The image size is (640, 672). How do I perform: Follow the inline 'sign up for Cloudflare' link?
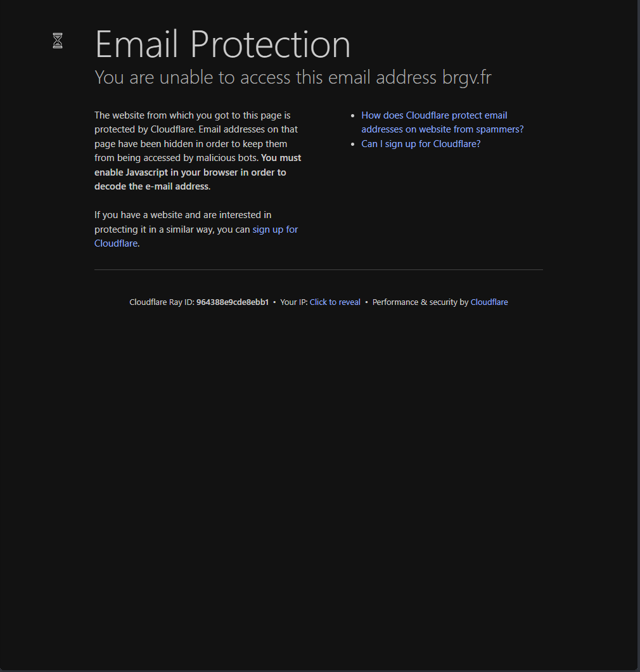pos(275,229)
